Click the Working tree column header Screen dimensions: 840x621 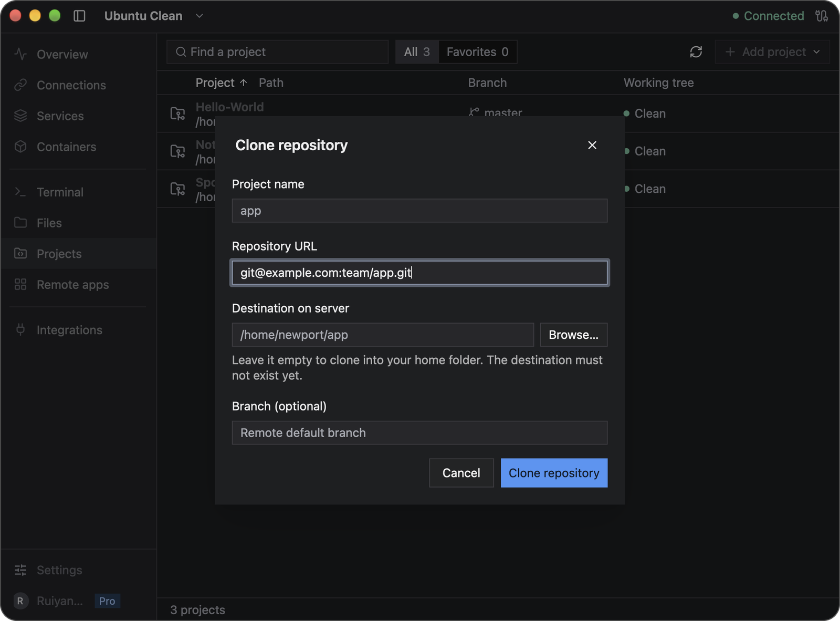pyautogui.click(x=658, y=83)
